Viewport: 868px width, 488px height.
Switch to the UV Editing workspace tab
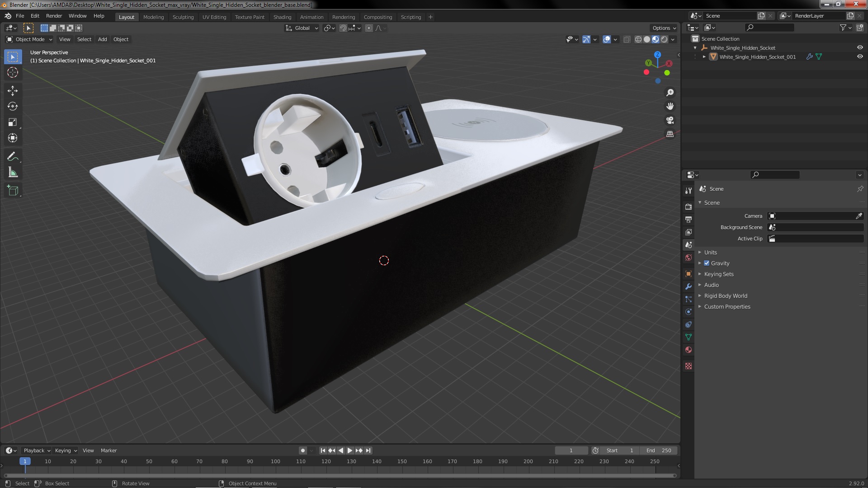pyautogui.click(x=214, y=17)
